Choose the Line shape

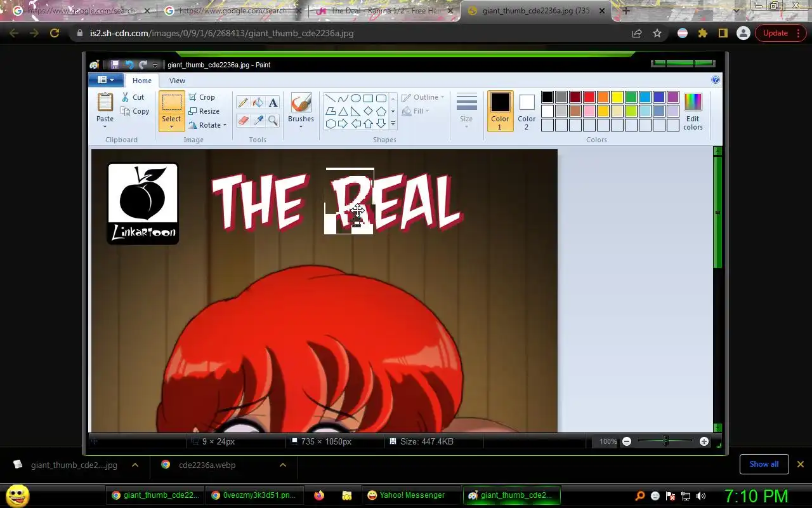coord(331,98)
